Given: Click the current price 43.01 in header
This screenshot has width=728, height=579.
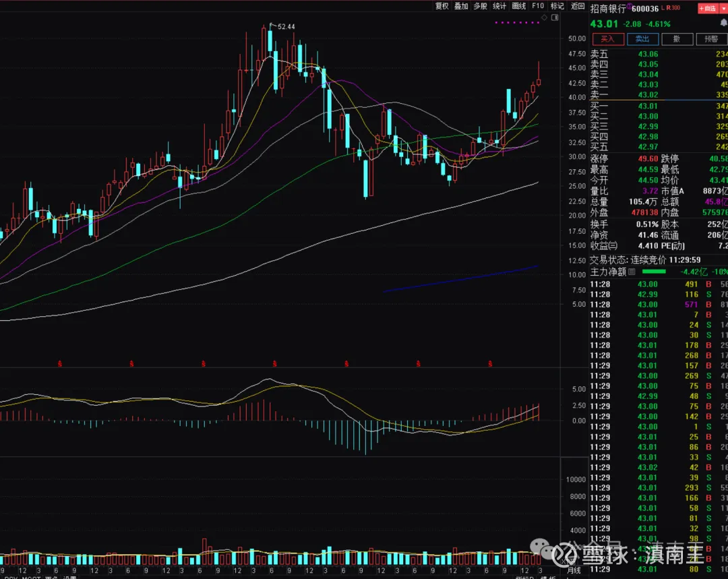Looking at the screenshot, I should (604, 24).
